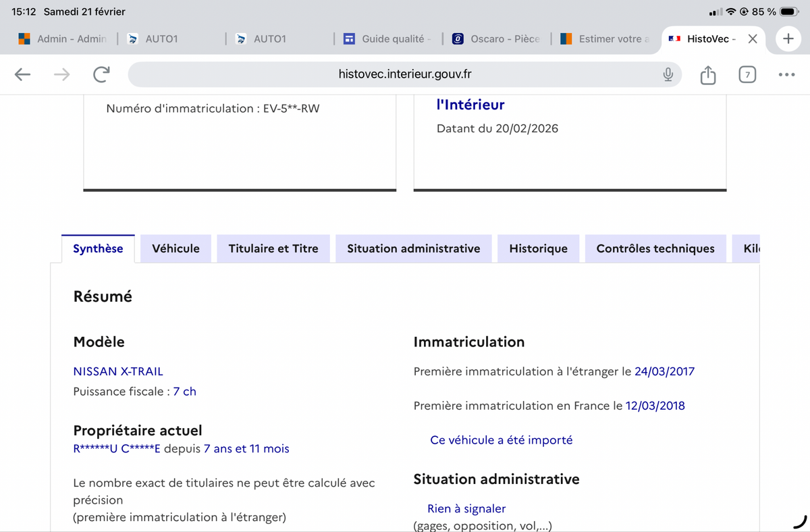Switch to the Admin browser tab
810x532 pixels.
(63, 39)
